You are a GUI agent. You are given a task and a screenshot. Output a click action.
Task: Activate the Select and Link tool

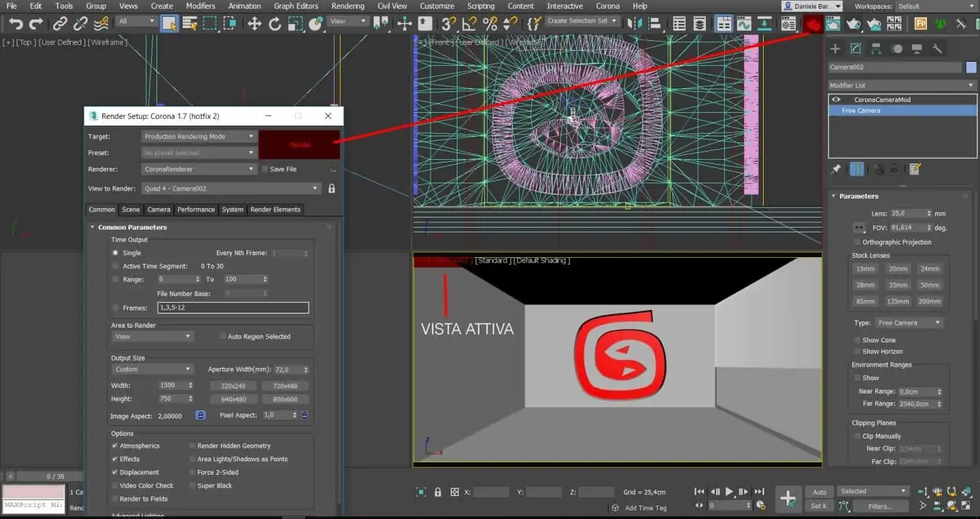click(60, 24)
